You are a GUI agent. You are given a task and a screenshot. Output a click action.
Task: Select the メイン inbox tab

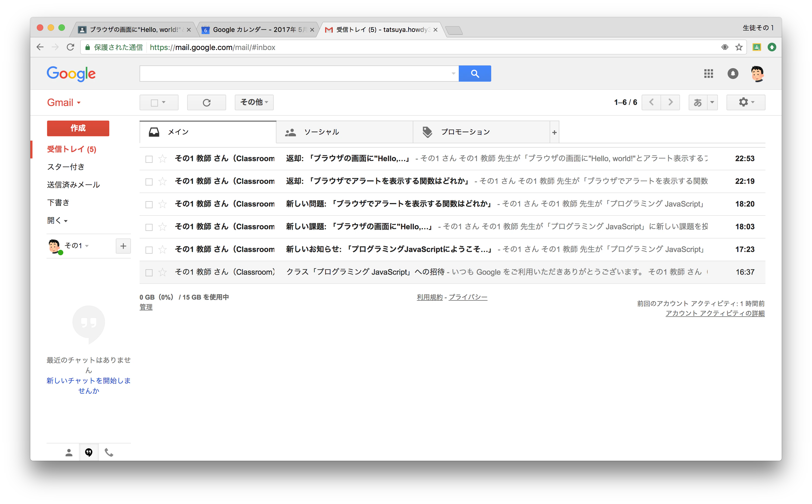pyautogui.click(x=208, y=132)
